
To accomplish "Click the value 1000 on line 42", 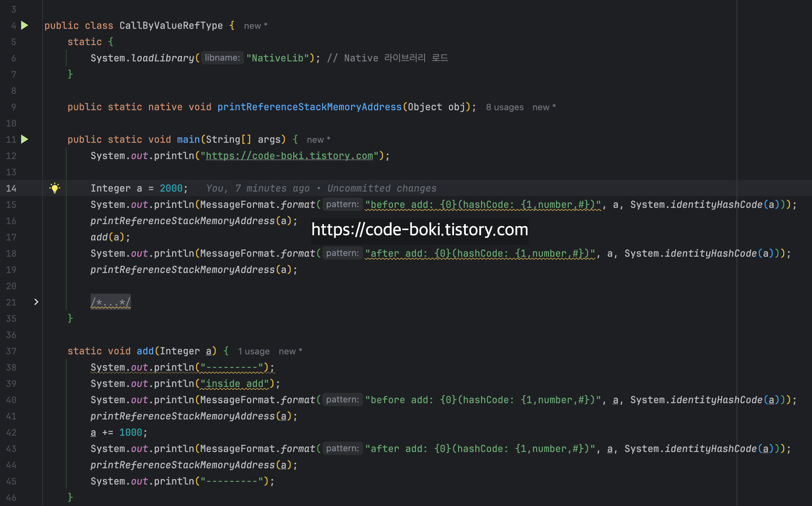I will point(131,432).
